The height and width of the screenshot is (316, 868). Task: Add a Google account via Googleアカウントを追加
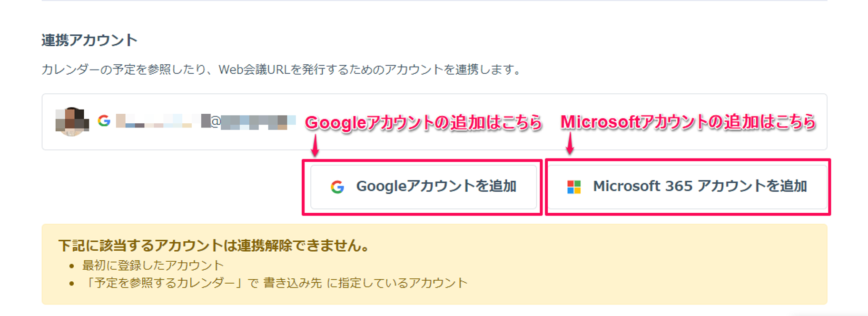424,187
